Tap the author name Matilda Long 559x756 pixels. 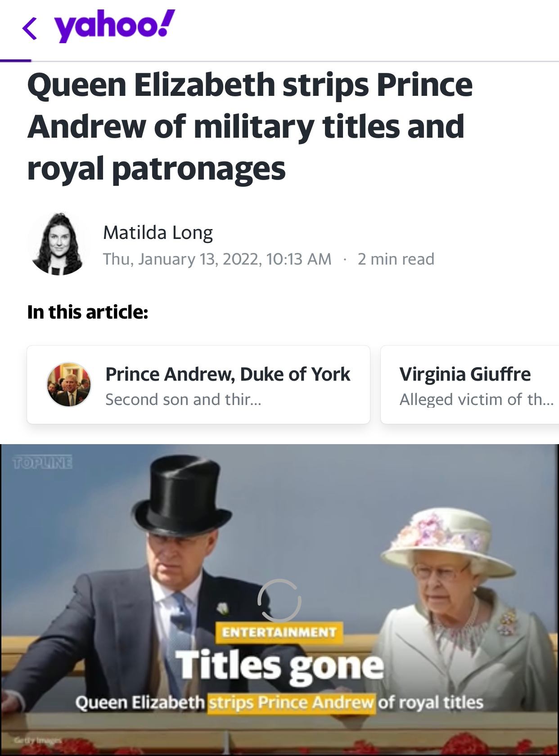[x=158, y=232]
